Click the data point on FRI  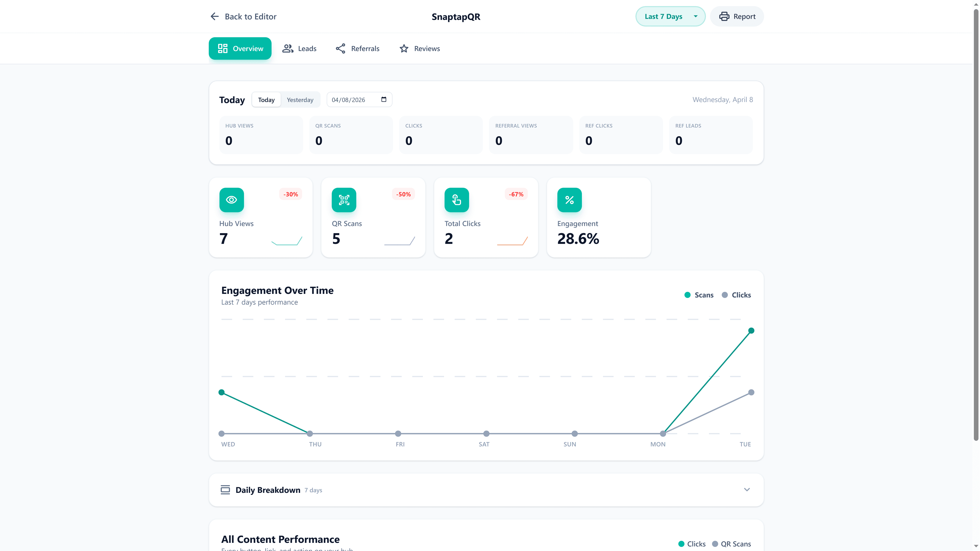(398, 433)
